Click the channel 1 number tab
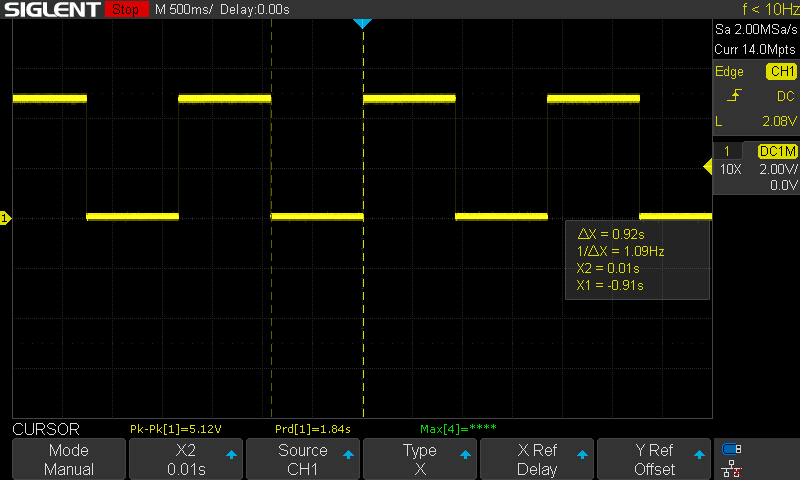 (x=727, y=151)
